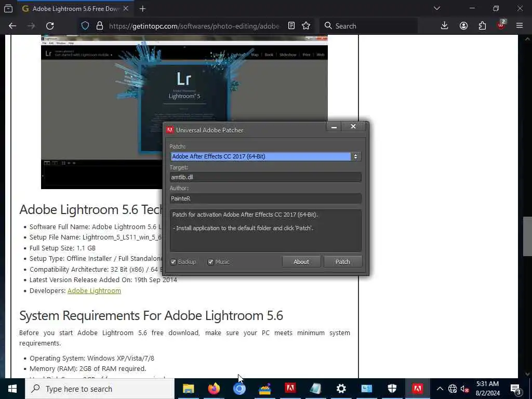Follow the Adobe Lightroom developer link
Image resolution: width=532 pixels, height=399 pixels.
tap(94, 291)
